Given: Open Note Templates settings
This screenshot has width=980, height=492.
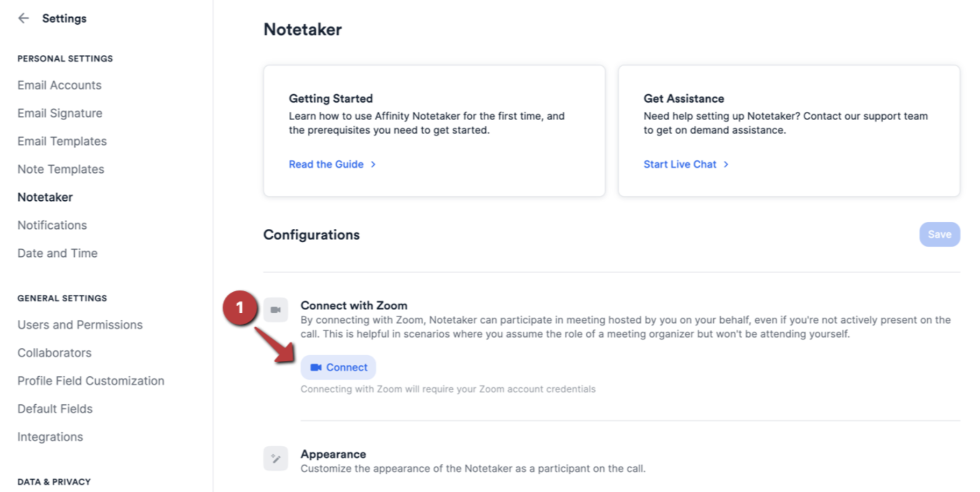Looking at the screenshot, I should pos(61,169).
